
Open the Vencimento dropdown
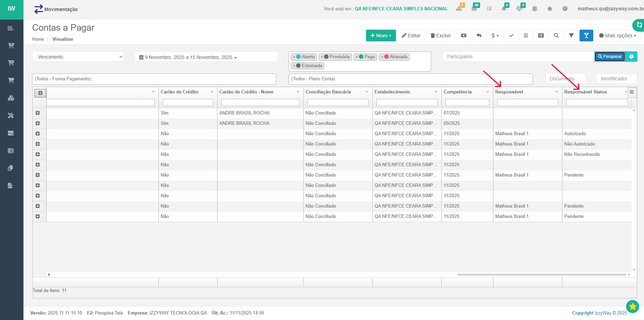click(x=78, y=57)
